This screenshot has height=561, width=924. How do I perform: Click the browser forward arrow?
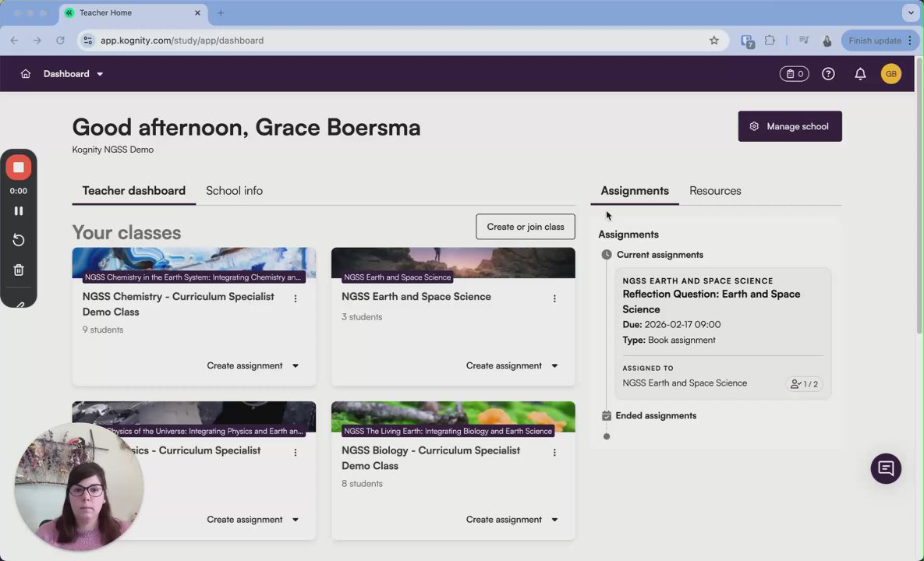tap(37, 40)
